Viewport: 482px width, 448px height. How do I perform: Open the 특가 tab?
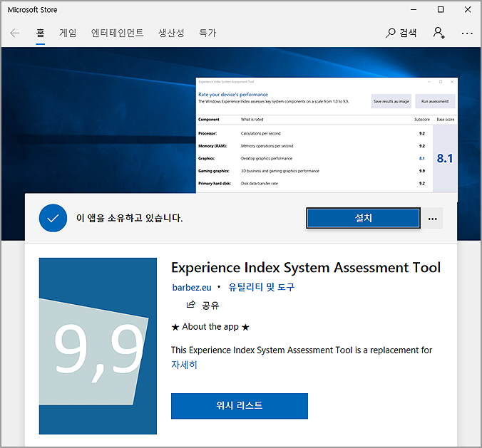pyautogui.click(x=207, y=33)
